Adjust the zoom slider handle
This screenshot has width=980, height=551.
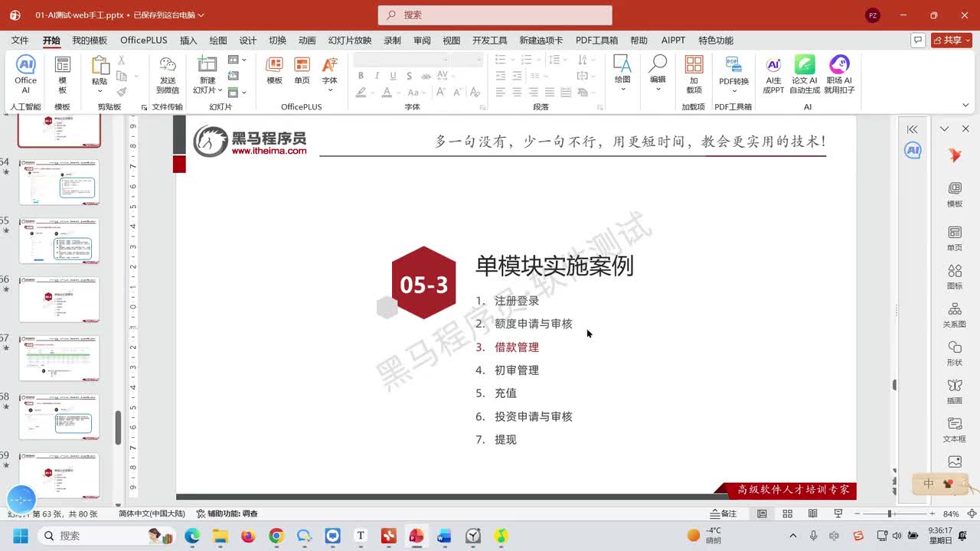890,514
